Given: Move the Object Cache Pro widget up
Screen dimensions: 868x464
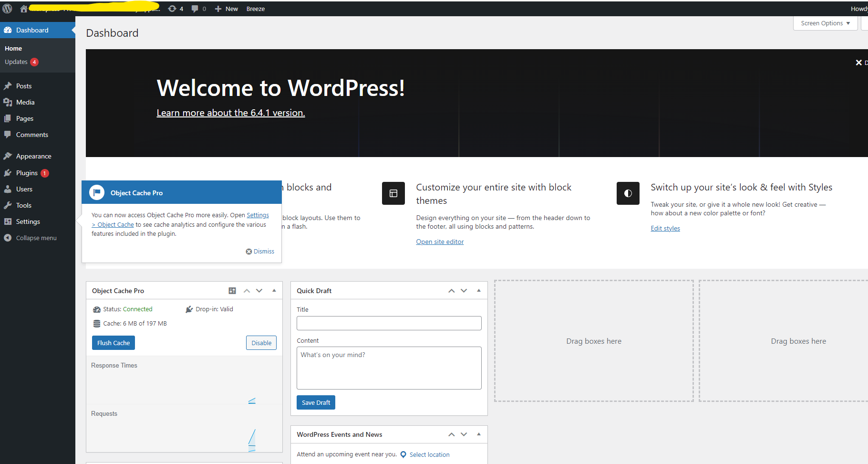Looking at the screenshot, I should 247,291.
